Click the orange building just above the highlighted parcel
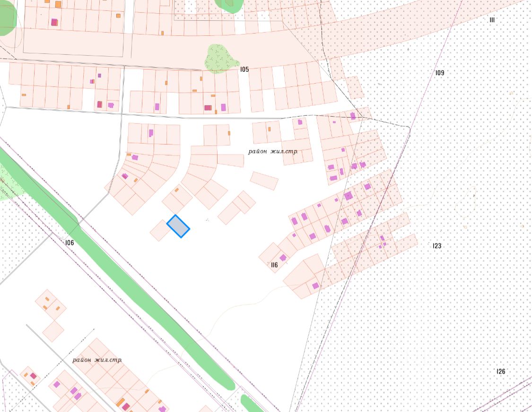 [x=177, y=190]
